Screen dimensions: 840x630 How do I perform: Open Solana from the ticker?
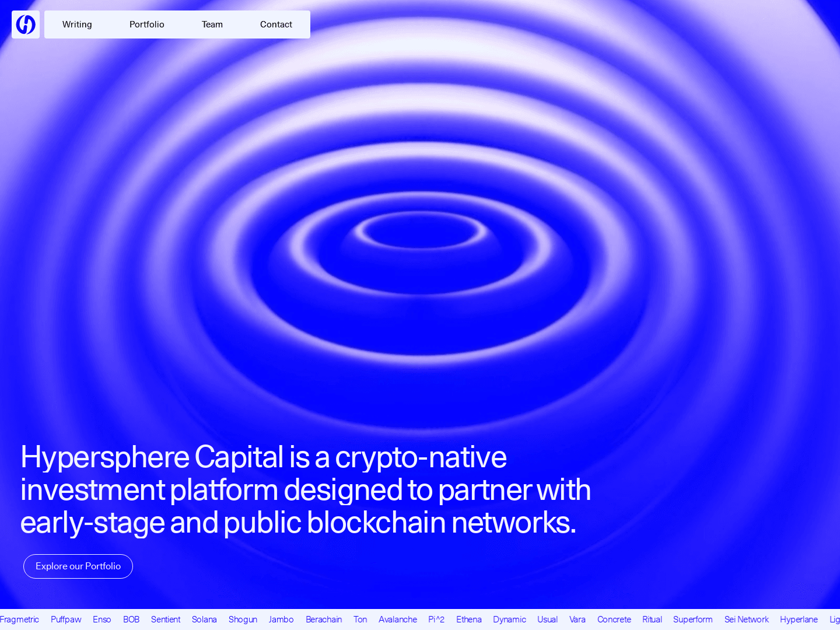pos(204,619)
